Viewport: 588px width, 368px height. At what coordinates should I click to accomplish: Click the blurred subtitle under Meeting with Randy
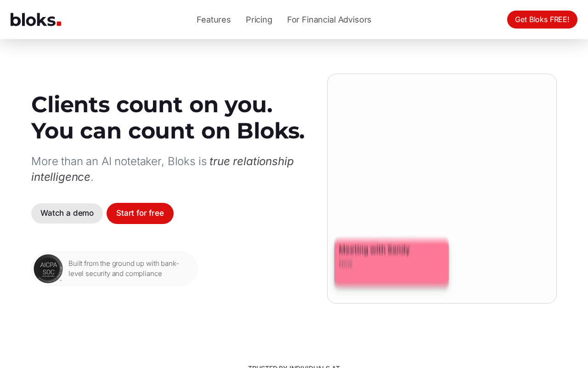345,264
